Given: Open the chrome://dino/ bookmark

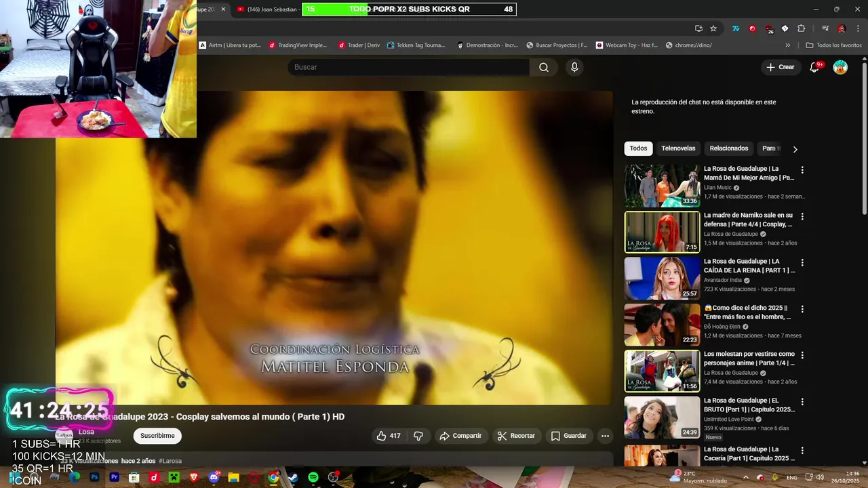Looking at the screenshot, I should (x=689, y=45).
